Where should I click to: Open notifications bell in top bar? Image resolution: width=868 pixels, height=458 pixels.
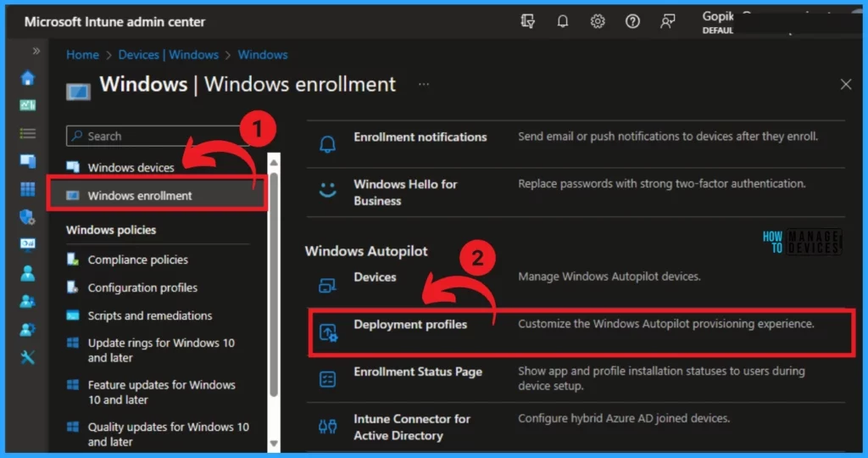point(563,21)
